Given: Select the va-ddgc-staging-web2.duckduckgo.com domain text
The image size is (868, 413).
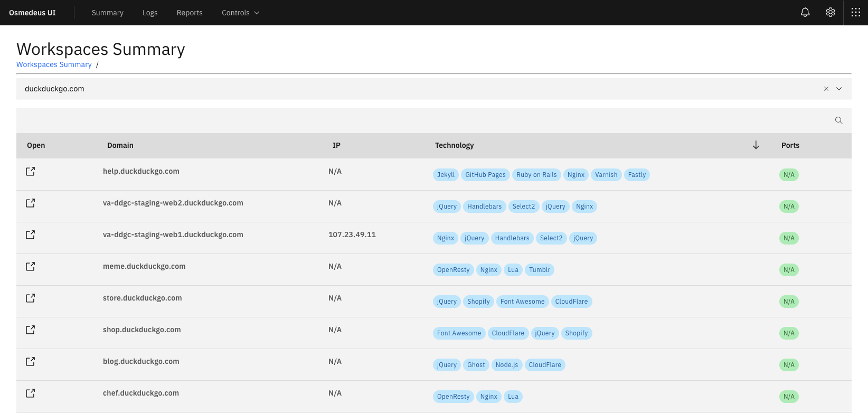Looking at the screenshot, I should (x=173, y=203).
